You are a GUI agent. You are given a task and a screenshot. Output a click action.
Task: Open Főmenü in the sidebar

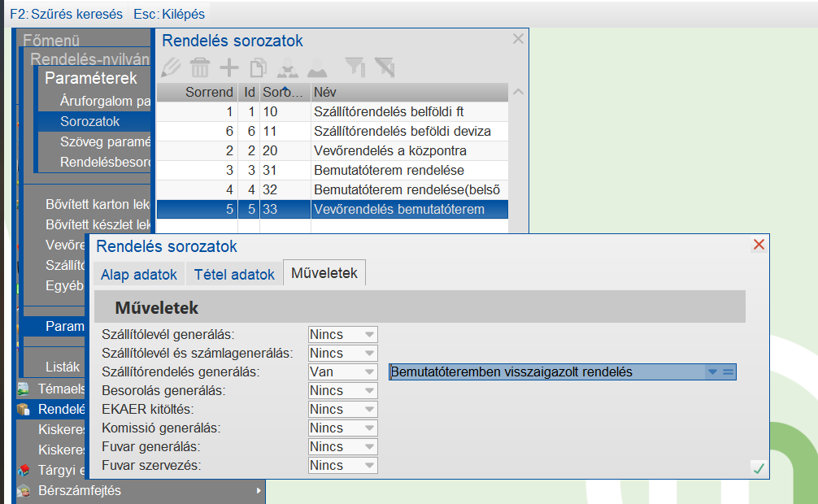[51, 40]
